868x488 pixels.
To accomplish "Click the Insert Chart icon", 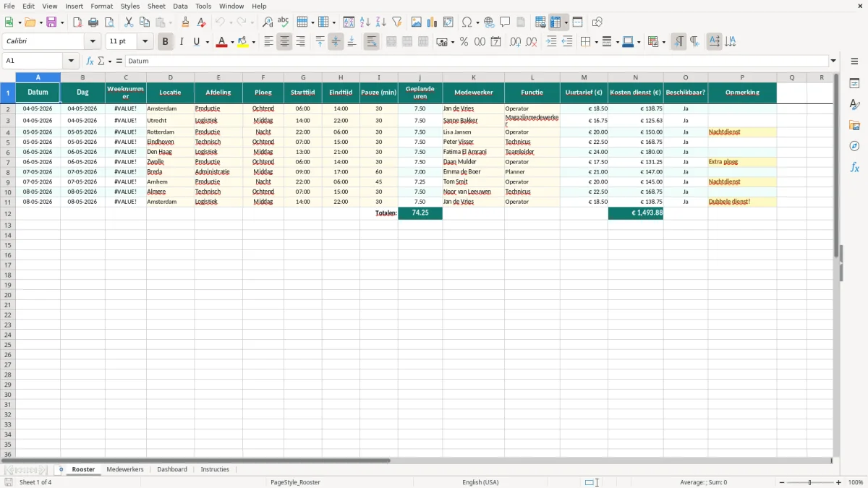I will (433, 22).
